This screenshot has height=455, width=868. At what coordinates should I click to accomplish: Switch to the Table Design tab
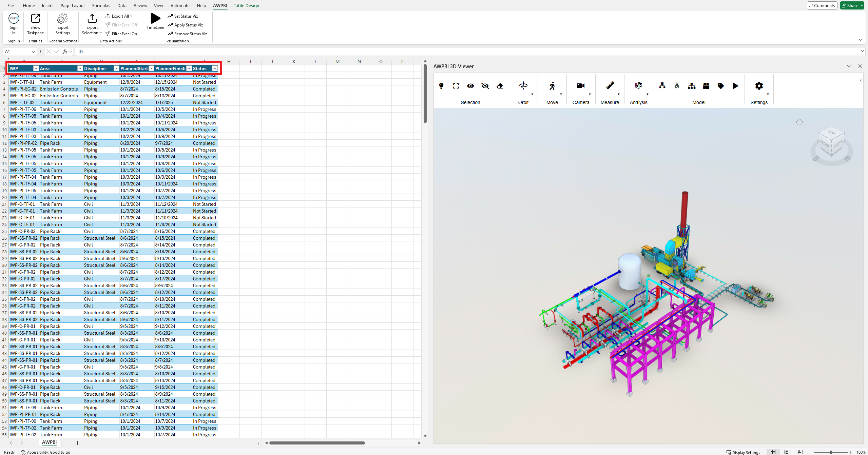[x=246, y=5]
